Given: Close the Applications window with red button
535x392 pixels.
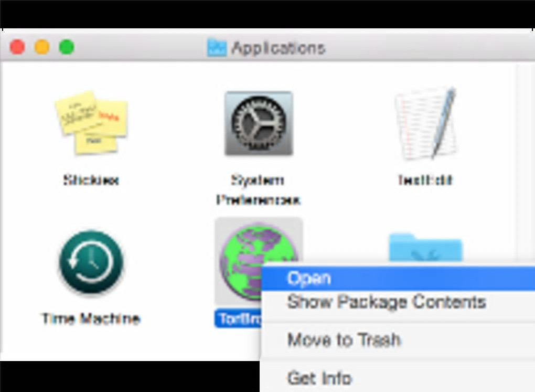Looking at the screenshot, I should pyautogui.click(x=17, y=47).
